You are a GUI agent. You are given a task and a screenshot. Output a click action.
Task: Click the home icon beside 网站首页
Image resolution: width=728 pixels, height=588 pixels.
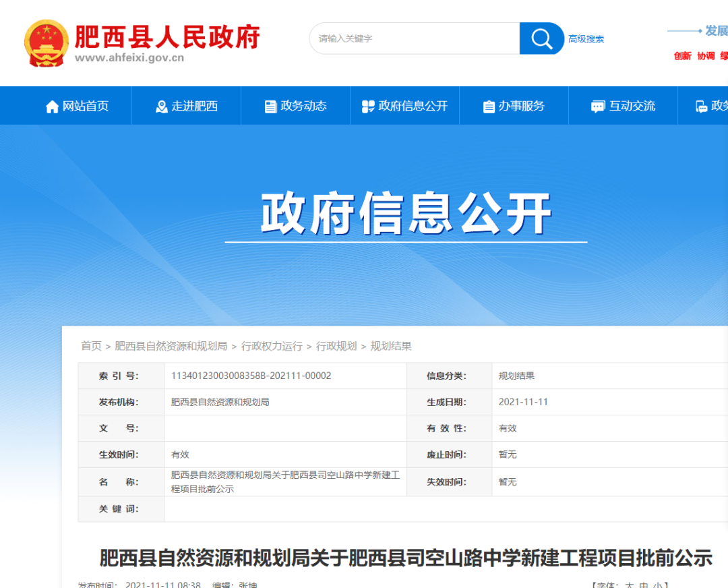[52, 107]
